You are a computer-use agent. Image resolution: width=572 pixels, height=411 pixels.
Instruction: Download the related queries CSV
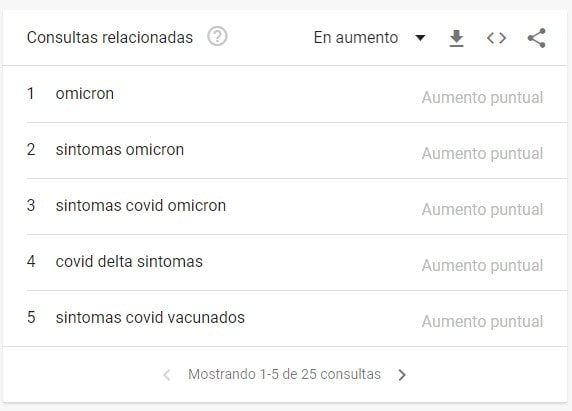click(456, 38)
